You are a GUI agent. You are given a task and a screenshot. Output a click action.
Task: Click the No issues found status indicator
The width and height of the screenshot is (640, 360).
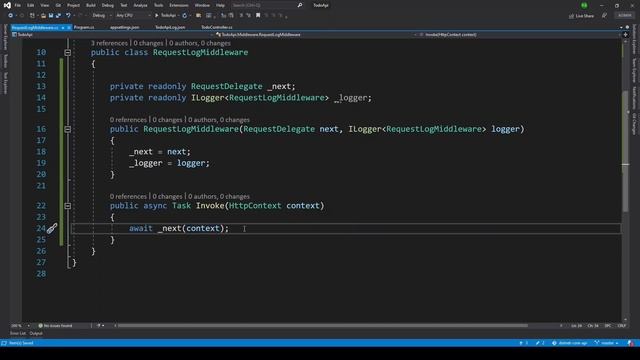[x=55, y=326]
